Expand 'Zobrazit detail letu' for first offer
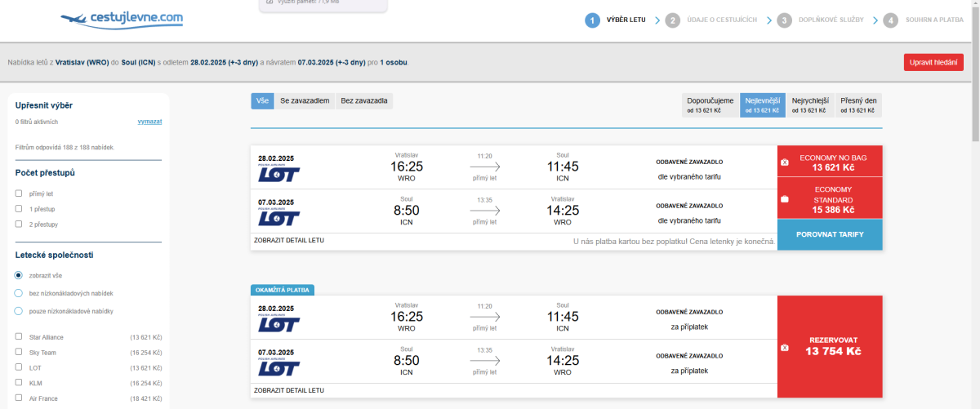 (x=289, y=241)
